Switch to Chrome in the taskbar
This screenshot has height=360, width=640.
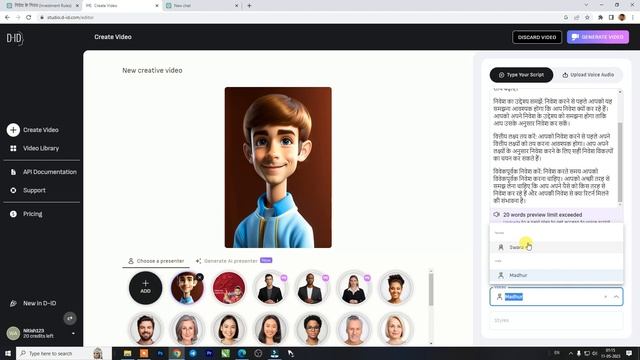pos(176,353)
